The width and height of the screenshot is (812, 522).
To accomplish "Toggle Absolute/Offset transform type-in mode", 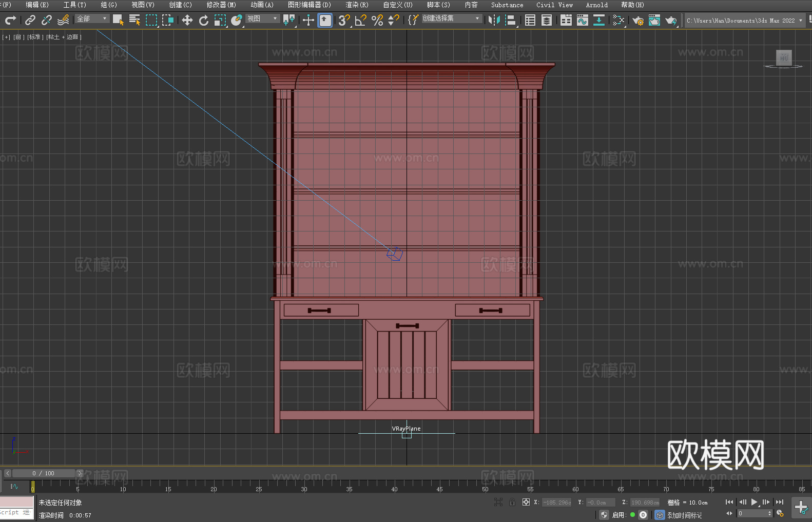I will click(x=526, y=502).
